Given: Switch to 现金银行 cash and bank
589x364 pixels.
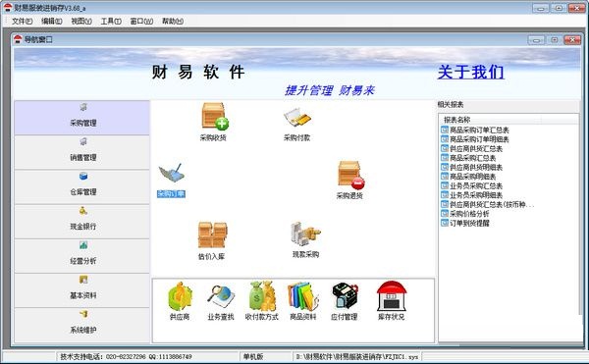Looking at the screenshot, I should pyautogui.click(x=82, y=222).
